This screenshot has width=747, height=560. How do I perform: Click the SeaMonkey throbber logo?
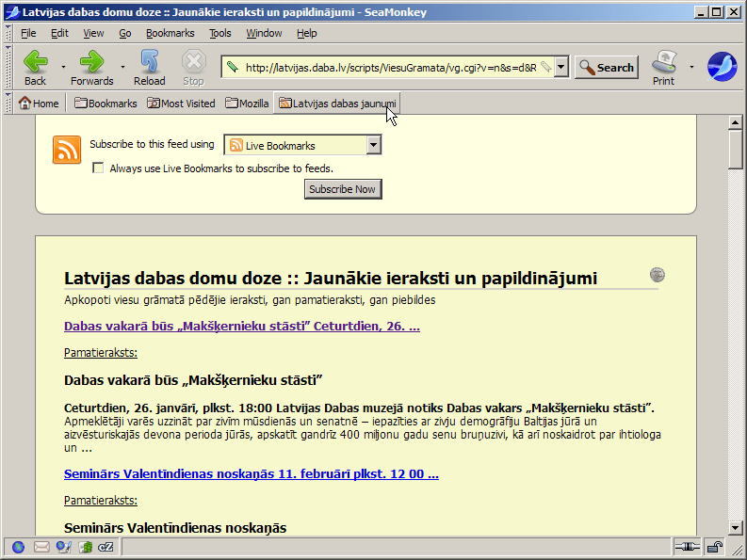tap(722, 67)
